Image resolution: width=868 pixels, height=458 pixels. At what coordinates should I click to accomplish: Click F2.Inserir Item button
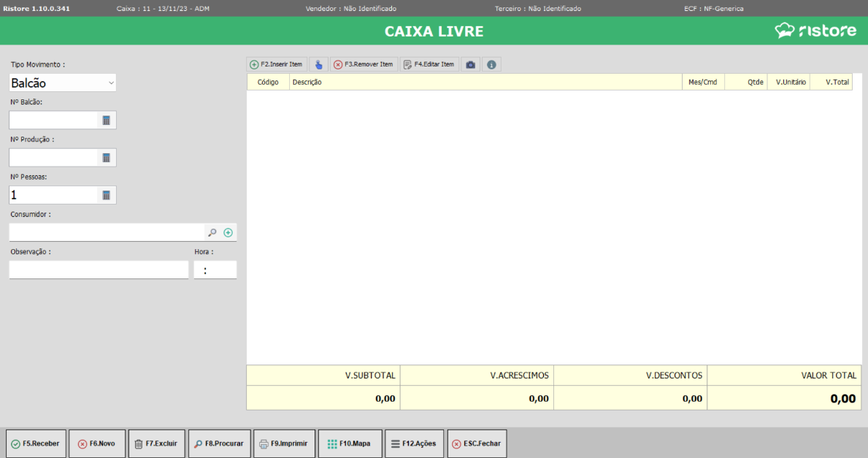(x=276, y=64)
